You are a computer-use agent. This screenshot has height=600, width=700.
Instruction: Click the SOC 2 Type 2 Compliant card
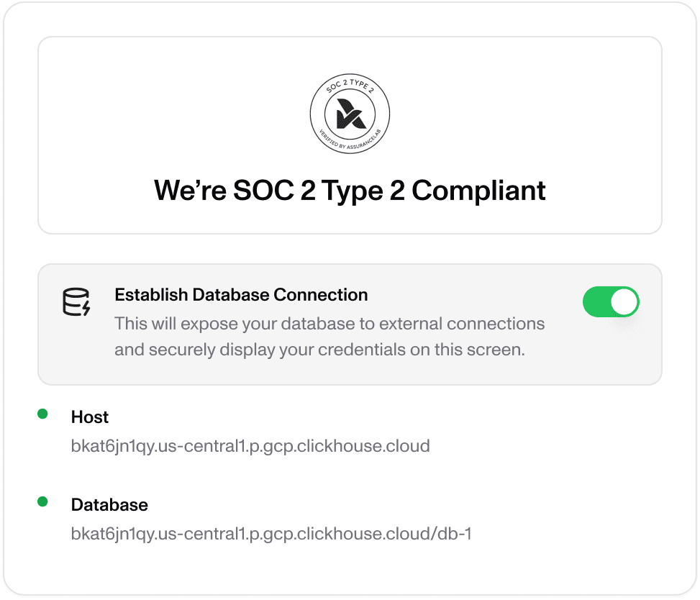click(350, 135)
